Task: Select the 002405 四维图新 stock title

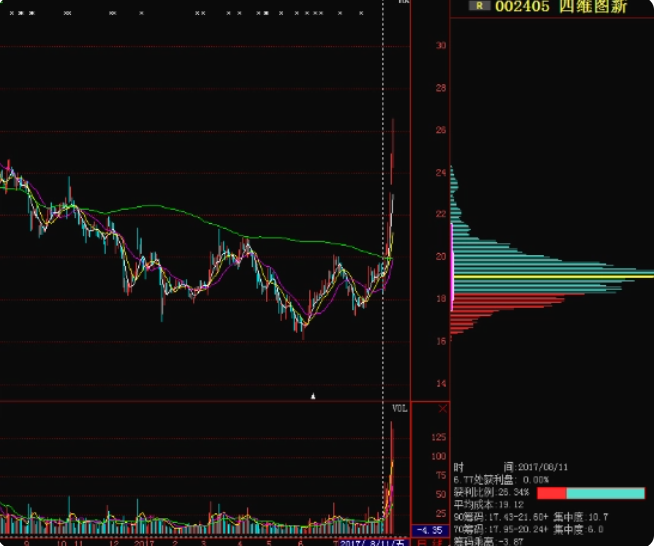Action: coord(561,6)
